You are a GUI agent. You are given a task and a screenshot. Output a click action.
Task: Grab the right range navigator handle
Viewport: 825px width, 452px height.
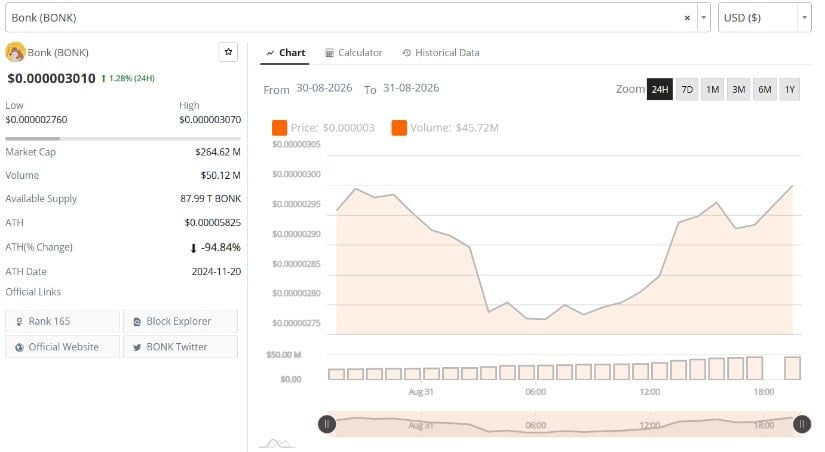(802, 424)
